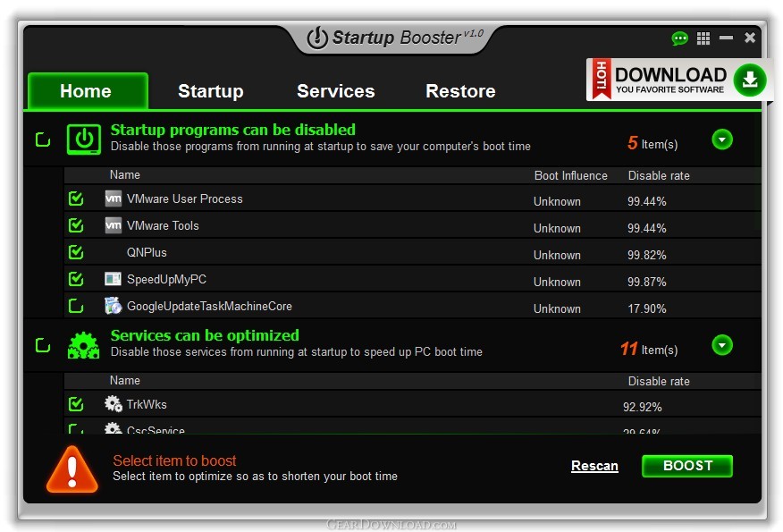Click the Select item to boost message
783x532 pixels.
pos(174,460)
